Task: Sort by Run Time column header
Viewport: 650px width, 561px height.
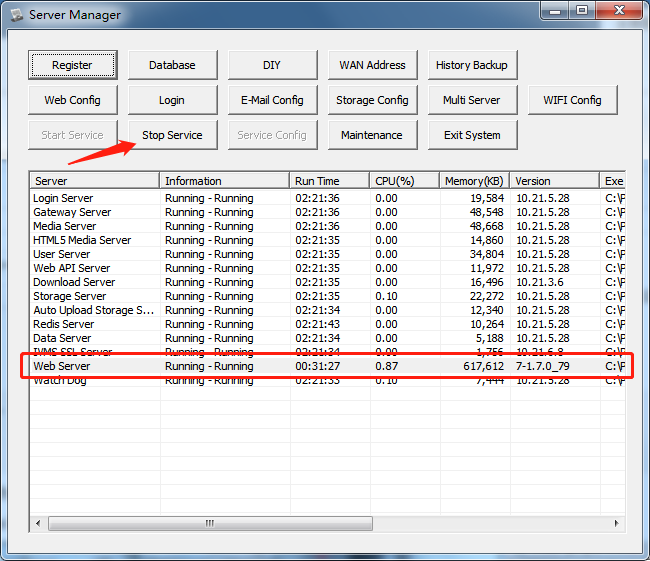Action: click(x=330, y=181)
